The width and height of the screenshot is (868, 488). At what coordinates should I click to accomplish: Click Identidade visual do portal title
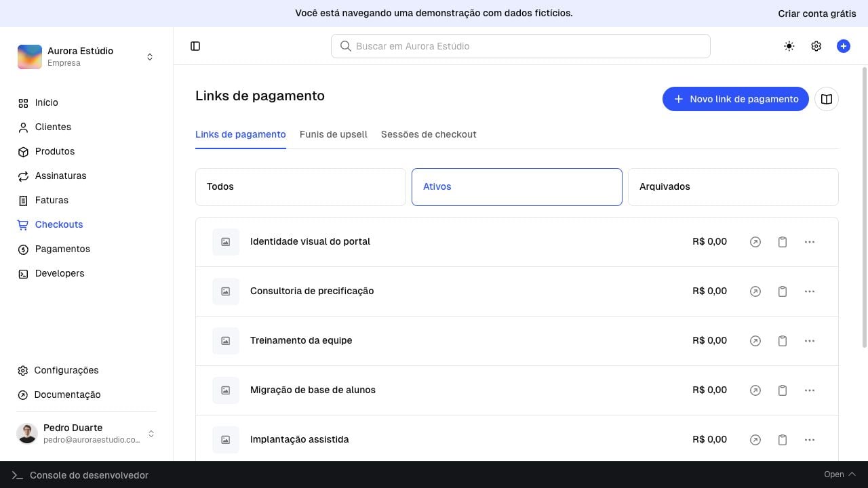pos(310,241)
